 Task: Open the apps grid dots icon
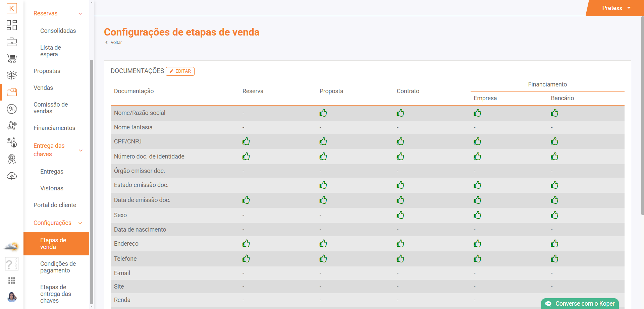coord(12,281)
